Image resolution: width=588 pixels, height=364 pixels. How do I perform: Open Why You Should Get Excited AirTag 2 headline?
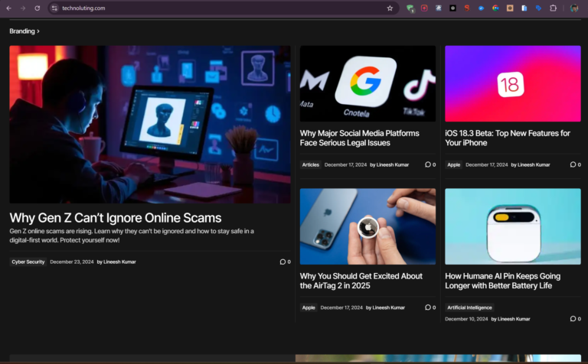[x=361, y=281]
